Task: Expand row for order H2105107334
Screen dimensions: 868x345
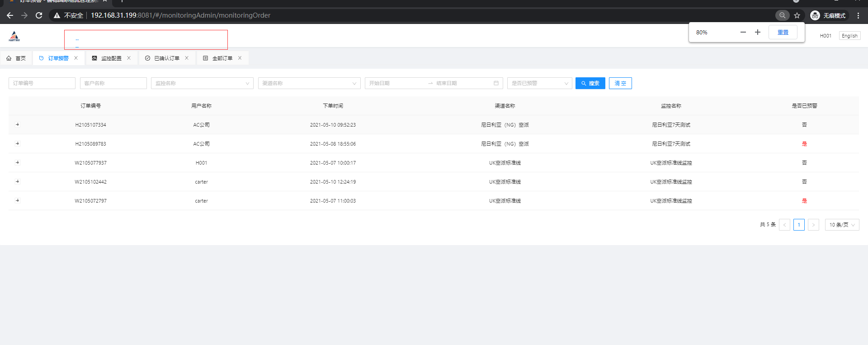Action: [18, 124]
